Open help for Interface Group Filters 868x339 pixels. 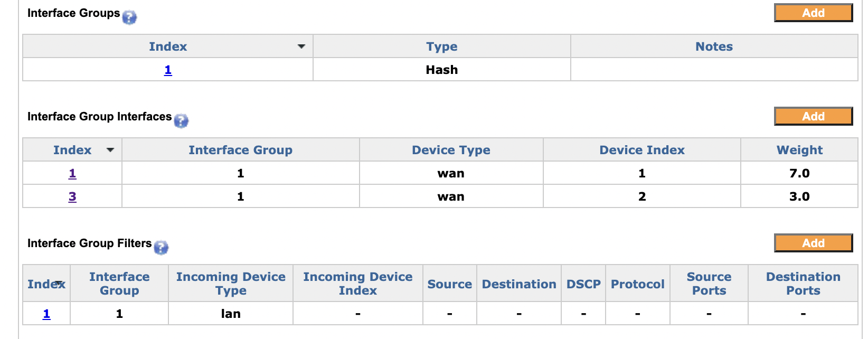pos(161,248)
